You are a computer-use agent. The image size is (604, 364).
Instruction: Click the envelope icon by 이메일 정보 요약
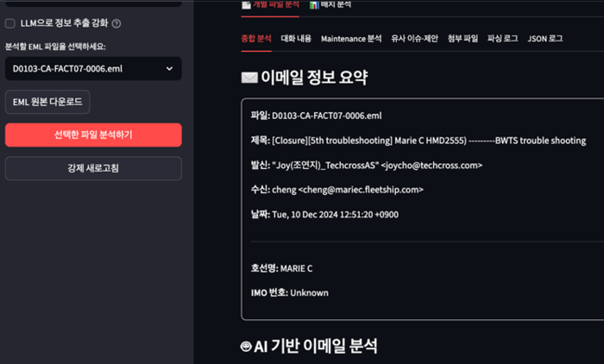point(249,78)
